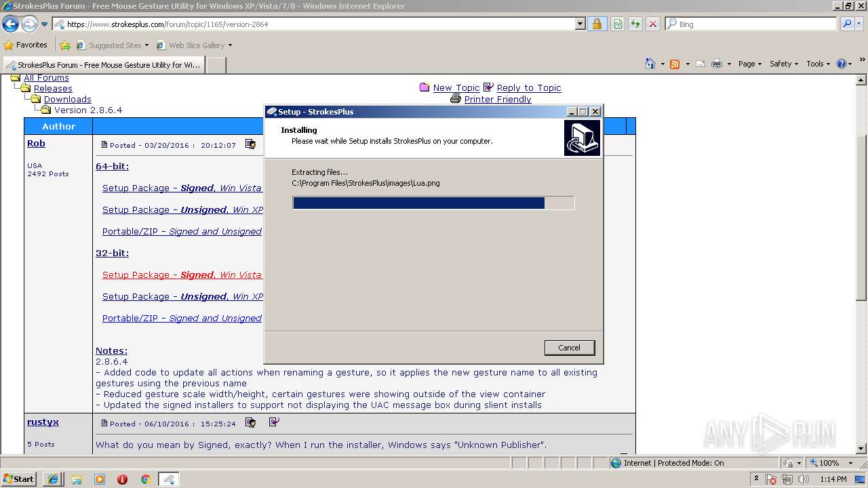868x488 pixels.
Task: Click the RSS Feeds icon
Action: 675,64
